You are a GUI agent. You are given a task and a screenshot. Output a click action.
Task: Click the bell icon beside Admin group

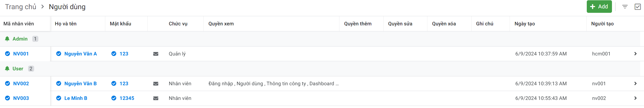click(7, 39)
